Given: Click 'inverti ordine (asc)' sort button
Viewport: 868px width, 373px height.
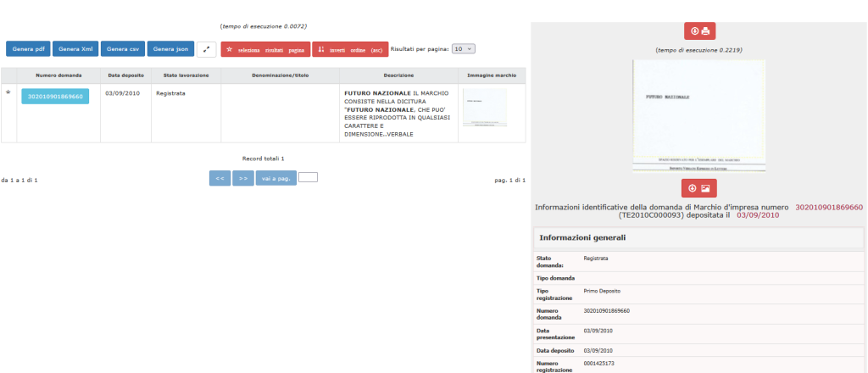Looking at the screenshot, I should (350, 49).
